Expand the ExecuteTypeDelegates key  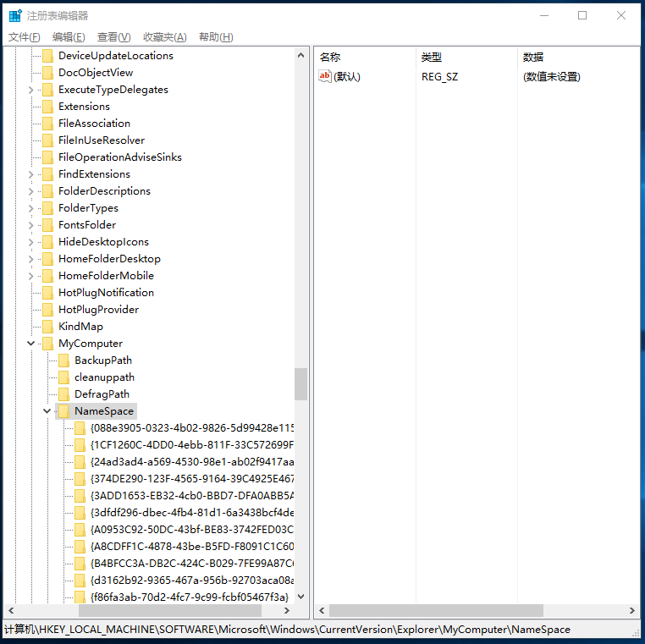(30, 90)
